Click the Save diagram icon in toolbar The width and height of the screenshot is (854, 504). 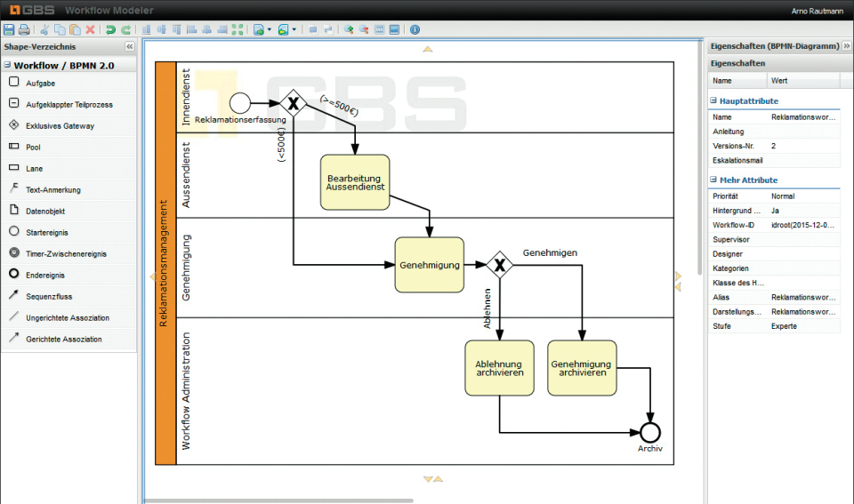click(x=9, y=29)
